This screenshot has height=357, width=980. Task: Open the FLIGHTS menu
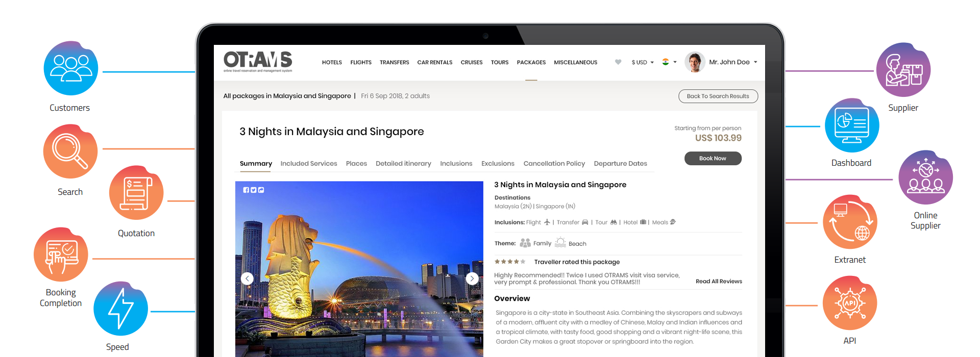tap(361, 62)
